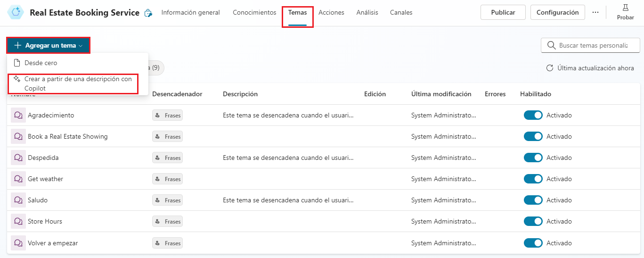Click the Frases trigger badge for Store Hours
Image resolution: width=644 pixels, height=258 pixels.
(x=167, y=221)
